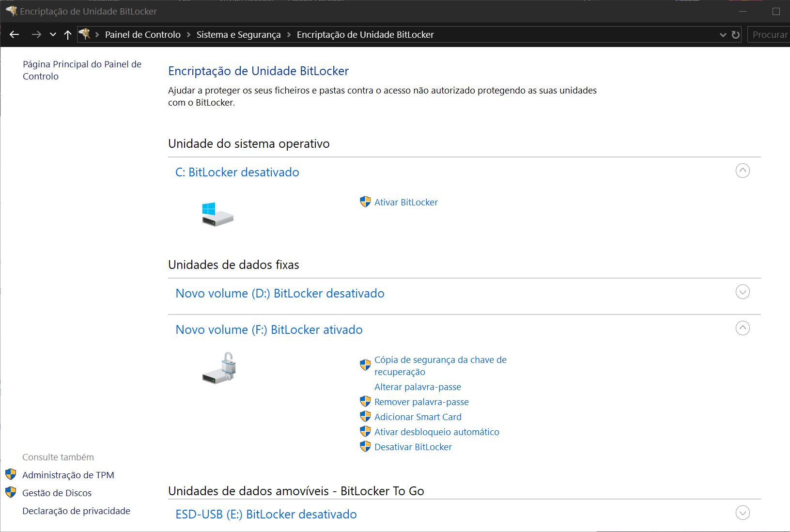The width and height of the screenshot is (790, 532).
Task: Go up one level with the up arrow
Action: point(68,34)
